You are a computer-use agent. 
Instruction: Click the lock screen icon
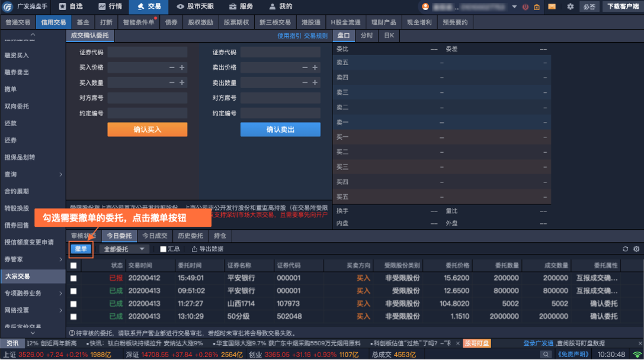point(537,7)
